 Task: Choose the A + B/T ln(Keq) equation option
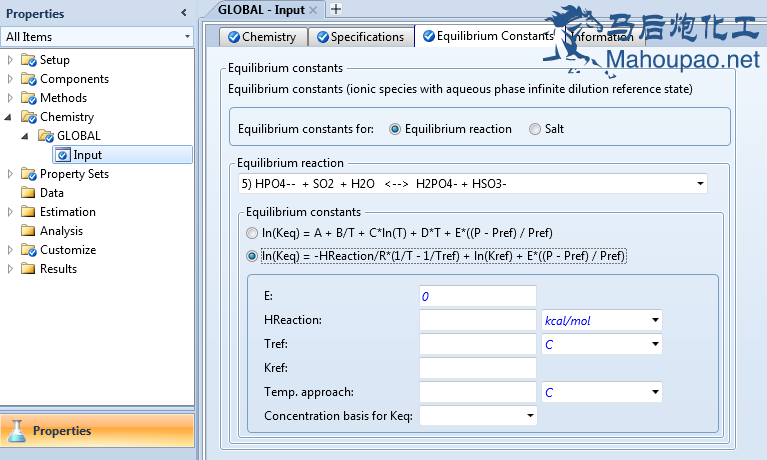pyautogui.click(x=252, y=233)
